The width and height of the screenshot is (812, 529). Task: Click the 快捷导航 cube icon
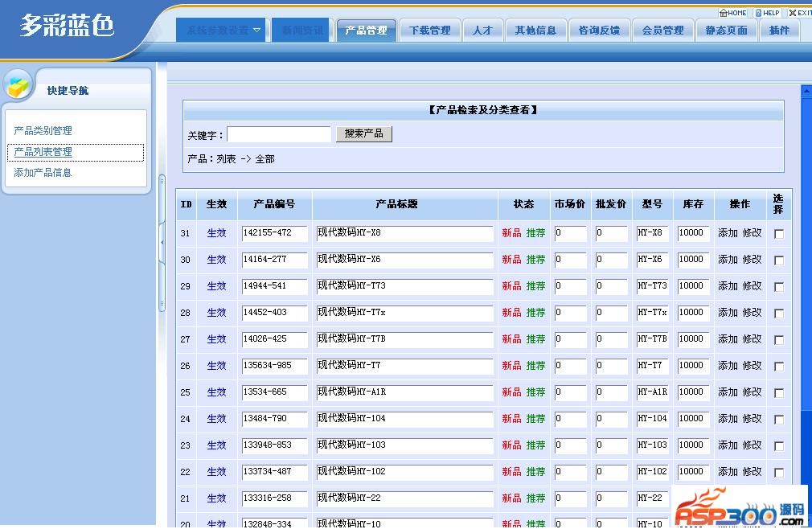[x=19, y=85]
